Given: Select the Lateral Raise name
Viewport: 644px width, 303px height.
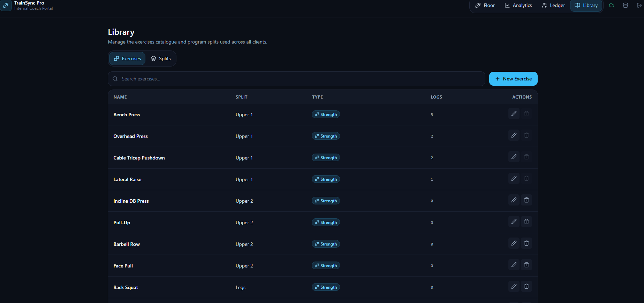Looking at the screenshot, I should point(127,179).
